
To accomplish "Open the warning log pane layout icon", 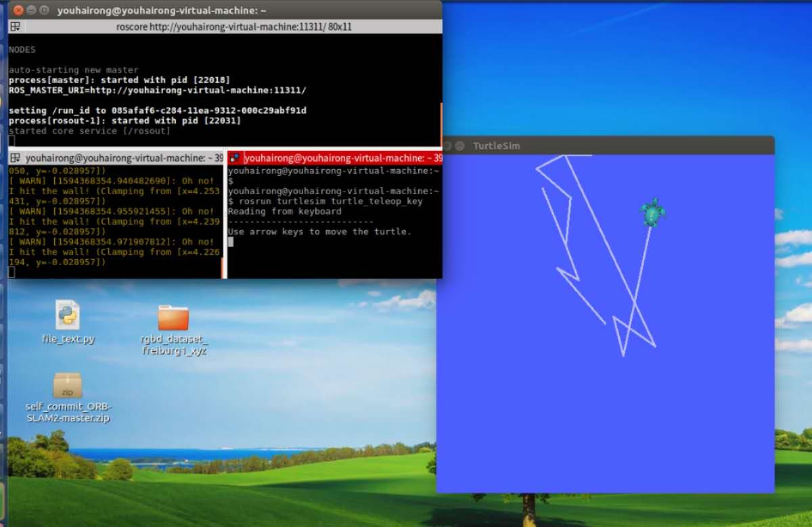I will (16, 158).
